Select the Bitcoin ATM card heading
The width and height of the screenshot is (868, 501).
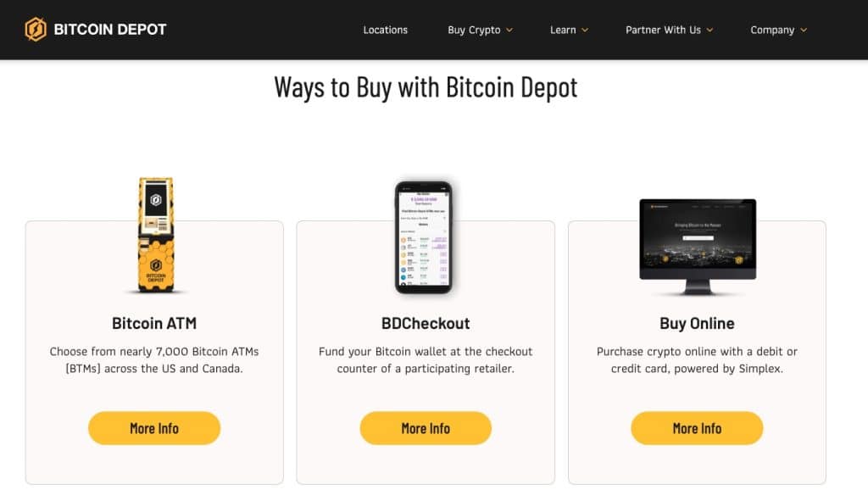154,323
